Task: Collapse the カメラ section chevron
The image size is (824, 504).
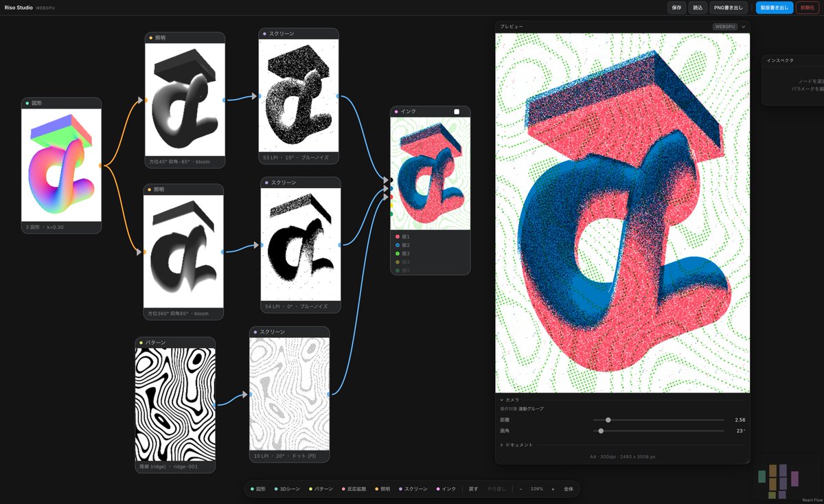Action: pos(502,400)
